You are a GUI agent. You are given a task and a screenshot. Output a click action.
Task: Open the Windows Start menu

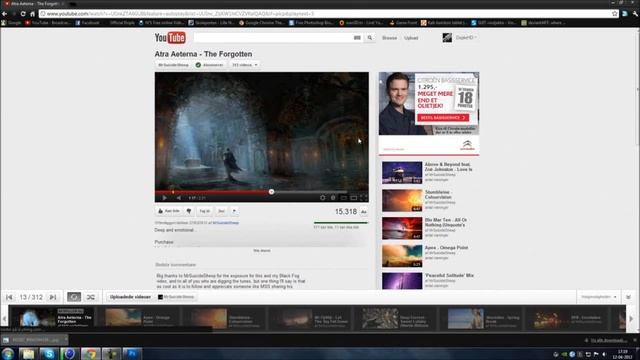click(x=8, y=353)
